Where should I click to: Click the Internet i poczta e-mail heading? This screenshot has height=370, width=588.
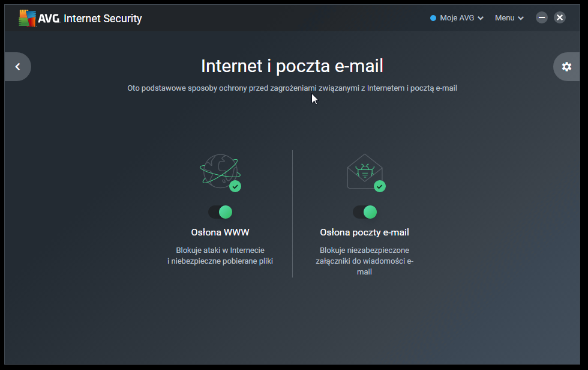(292, 65)
